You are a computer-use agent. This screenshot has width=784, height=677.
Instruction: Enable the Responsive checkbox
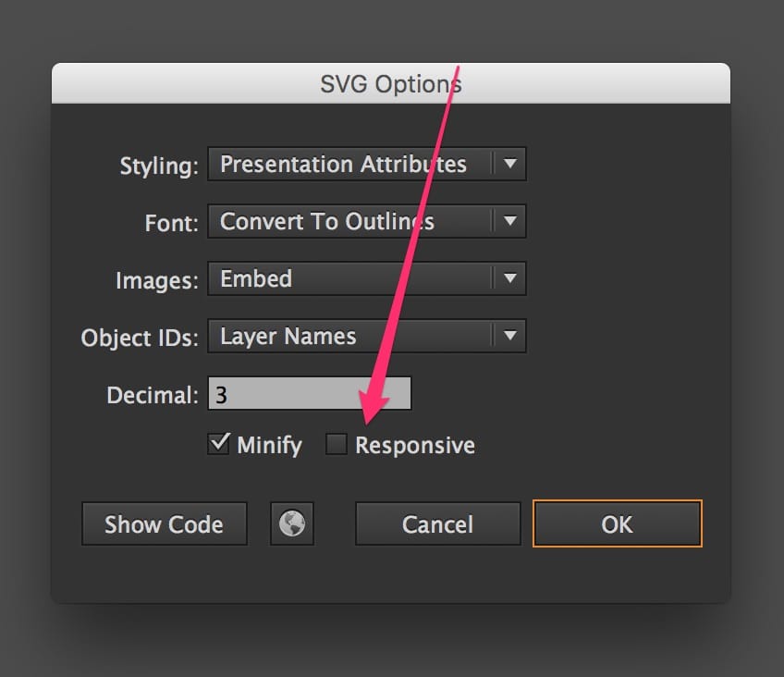(337, 445)
